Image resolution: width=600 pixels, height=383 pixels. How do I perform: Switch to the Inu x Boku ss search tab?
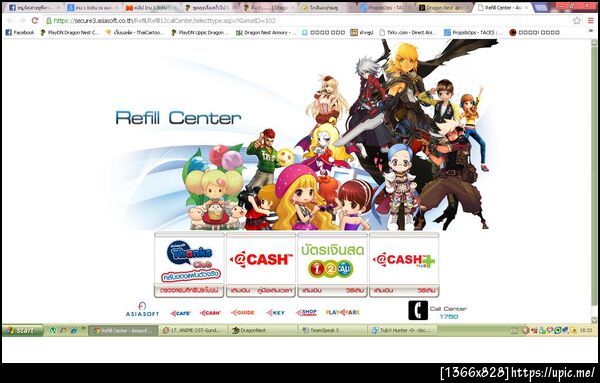(x=93, y=8)
